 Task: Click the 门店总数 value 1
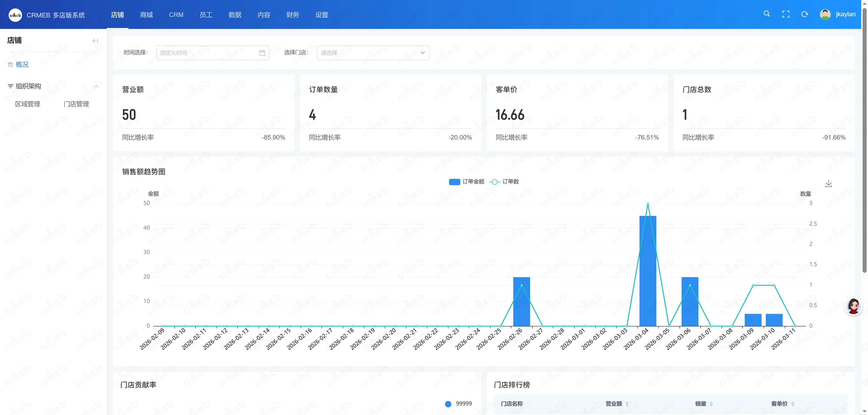click(x=685, y=115)
